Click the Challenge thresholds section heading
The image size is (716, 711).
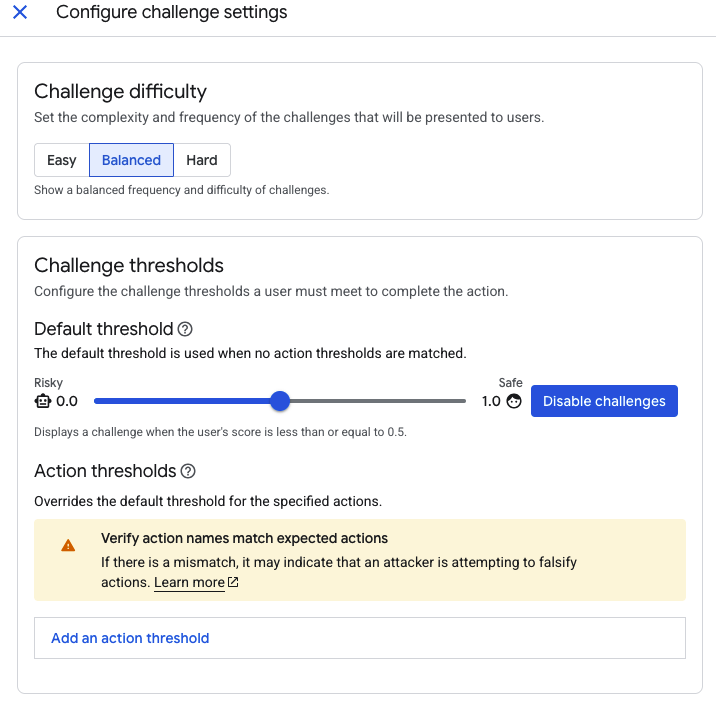pyautogui.click(x=129, y=265)
